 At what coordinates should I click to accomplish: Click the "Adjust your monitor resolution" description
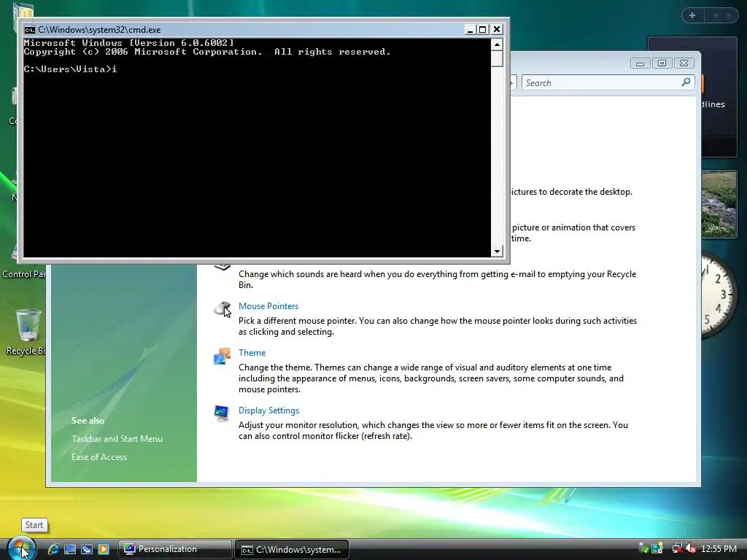[433, 430]
